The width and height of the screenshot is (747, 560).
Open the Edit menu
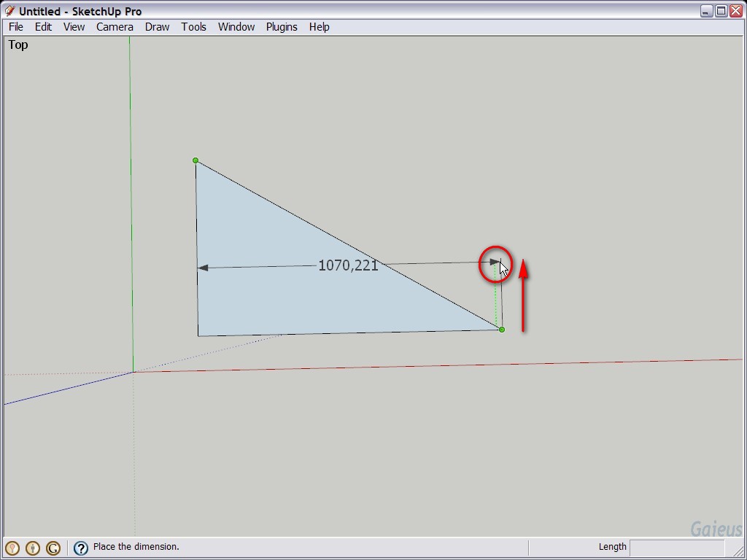[43, 27]
